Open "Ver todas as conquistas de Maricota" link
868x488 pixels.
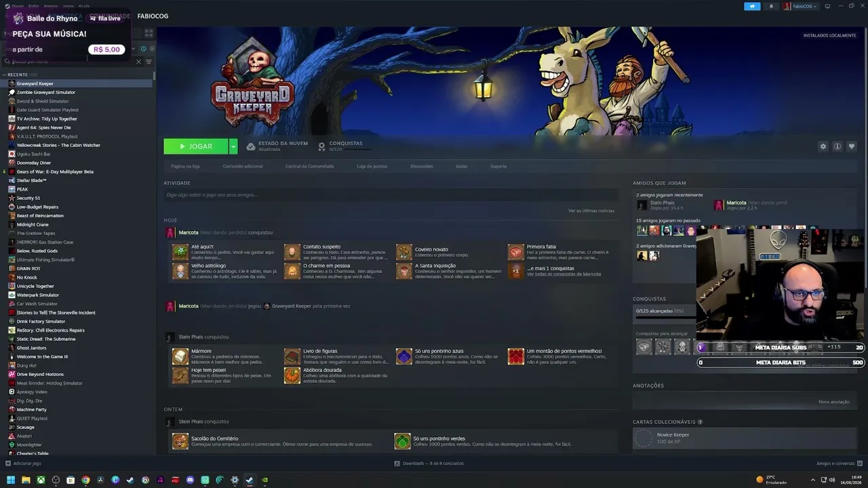click(564, 274)
